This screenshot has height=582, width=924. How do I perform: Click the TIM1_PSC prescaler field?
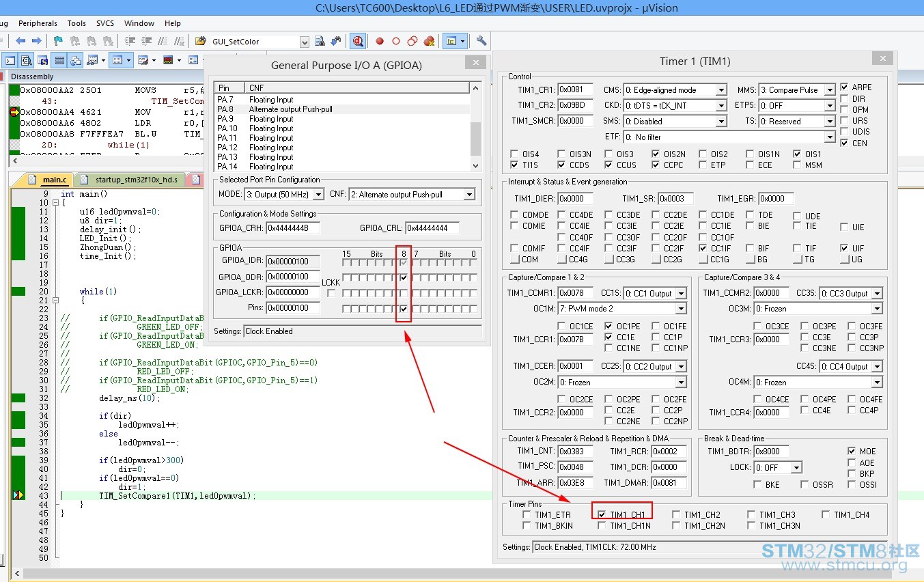click(575, 467)
